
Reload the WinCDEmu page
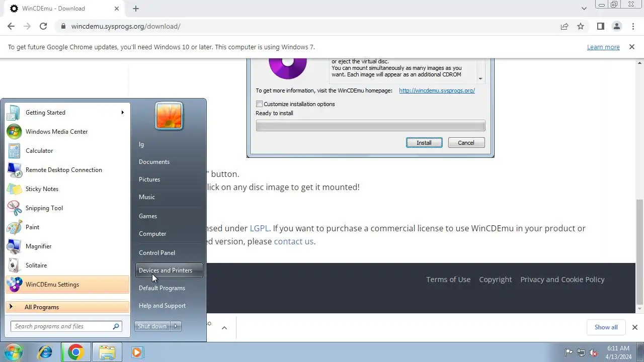coord(43,26)
